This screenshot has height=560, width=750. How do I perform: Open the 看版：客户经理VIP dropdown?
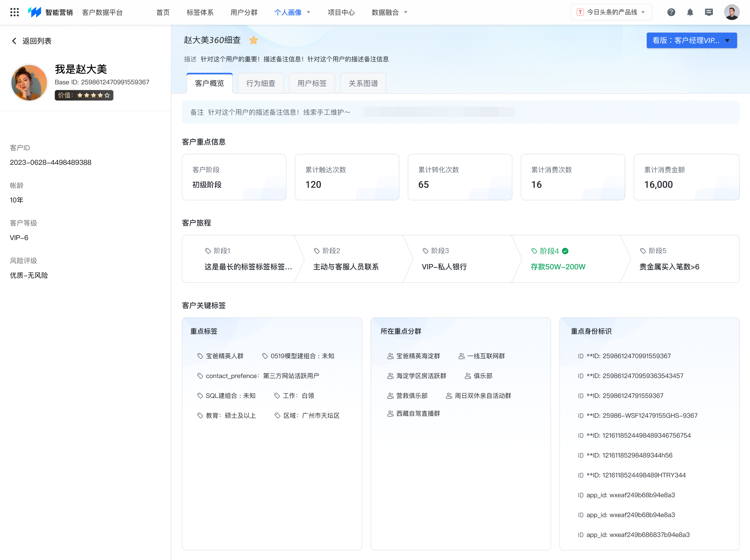692,40
